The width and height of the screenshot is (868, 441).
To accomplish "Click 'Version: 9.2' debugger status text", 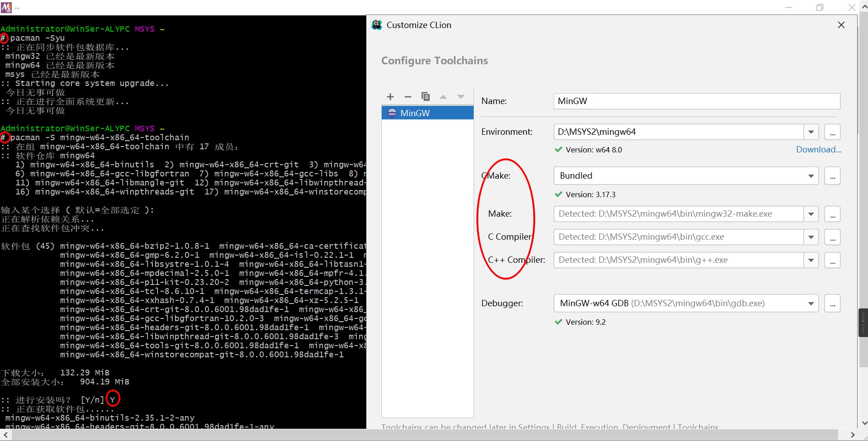I will 585,322.
